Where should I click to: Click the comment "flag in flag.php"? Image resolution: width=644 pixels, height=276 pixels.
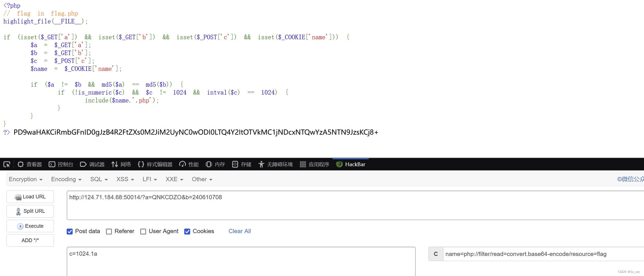click(41, 14)
